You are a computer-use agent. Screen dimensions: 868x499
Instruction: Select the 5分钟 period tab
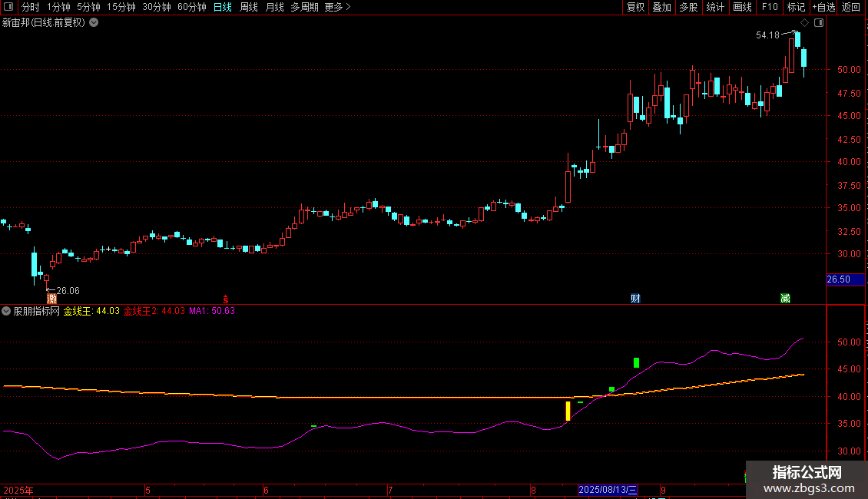pyautogui.click(x=88, y=7)
